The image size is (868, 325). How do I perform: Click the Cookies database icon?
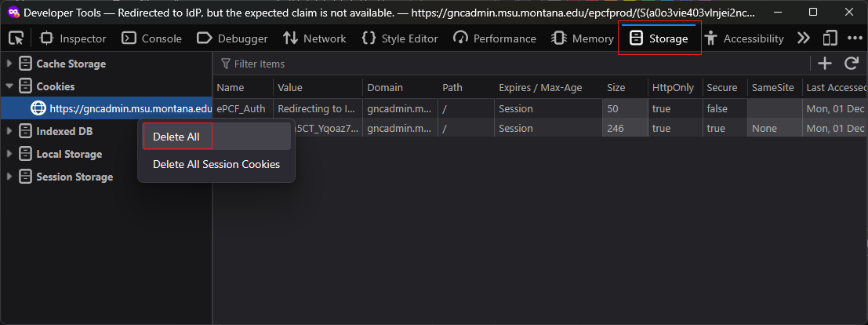pos(25,86)
